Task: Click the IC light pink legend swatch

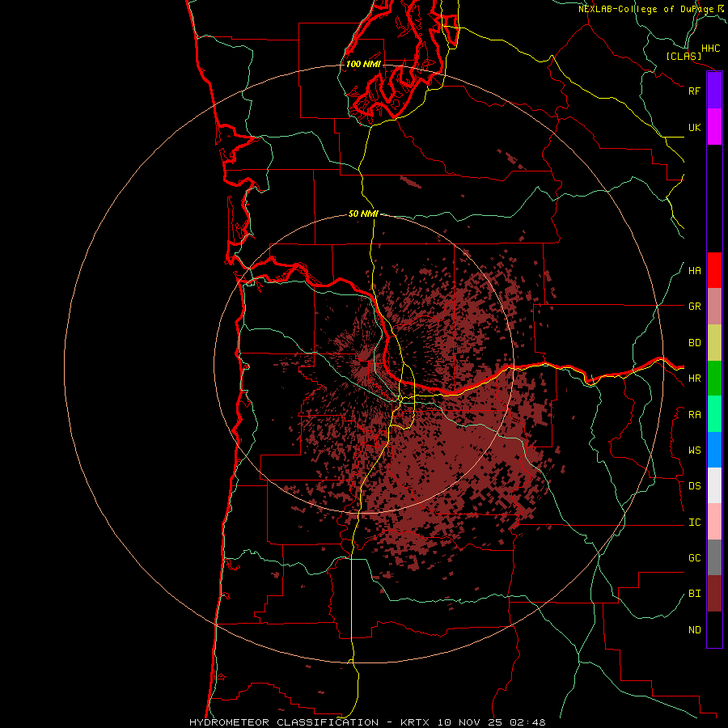Action: click(x=714, y=522)
